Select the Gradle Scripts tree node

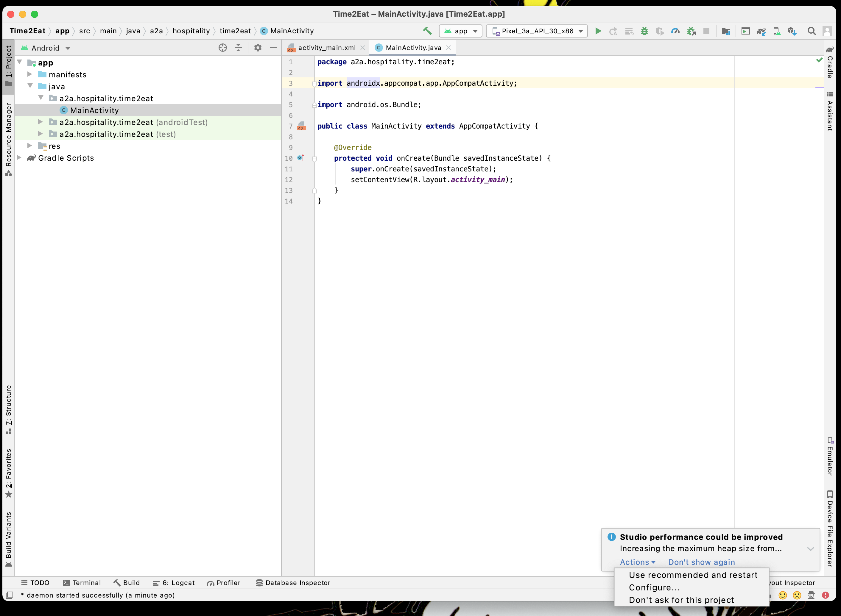66,158
